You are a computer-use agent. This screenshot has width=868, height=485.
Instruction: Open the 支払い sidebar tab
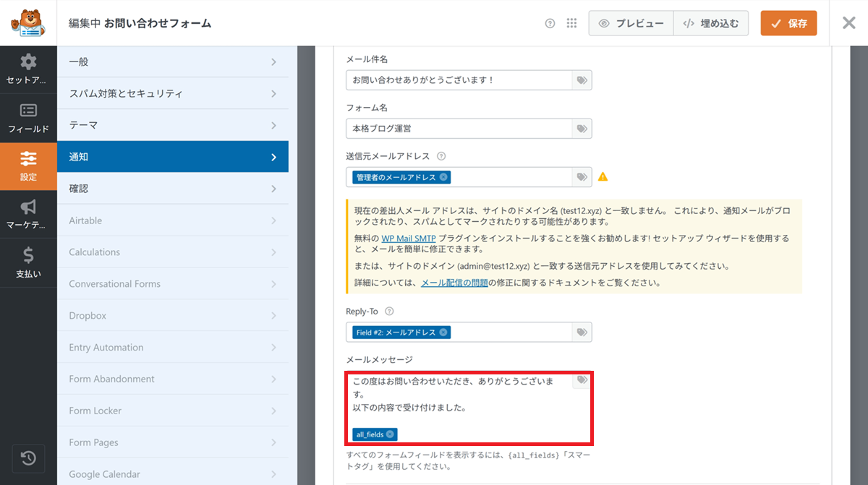tap(28, 263)
